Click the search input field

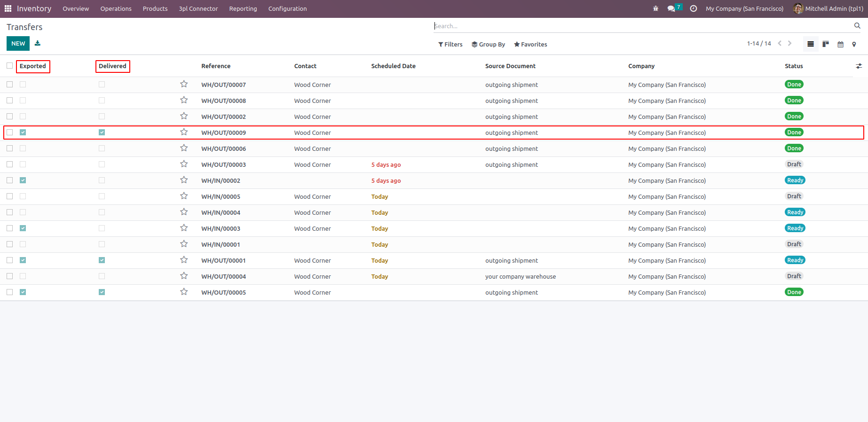(642, 26)
